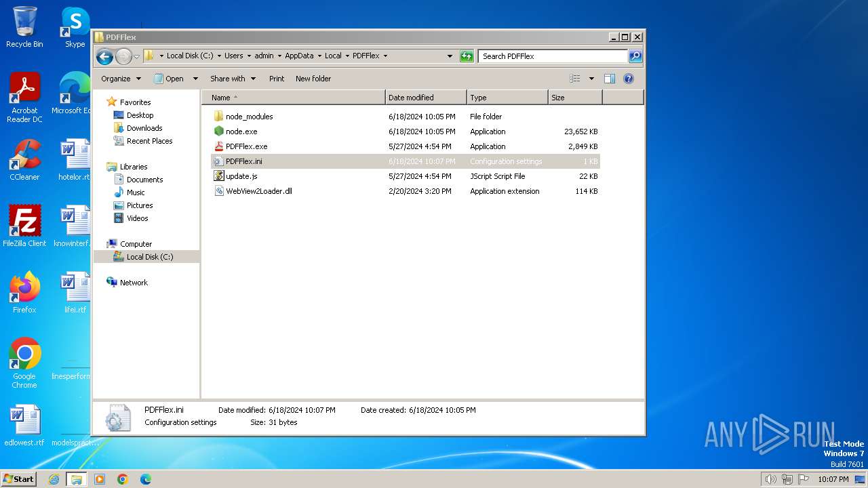The height and width of the screenshot is (488, 868).
Task: Open the Organize menu
Action: [121, 79]
